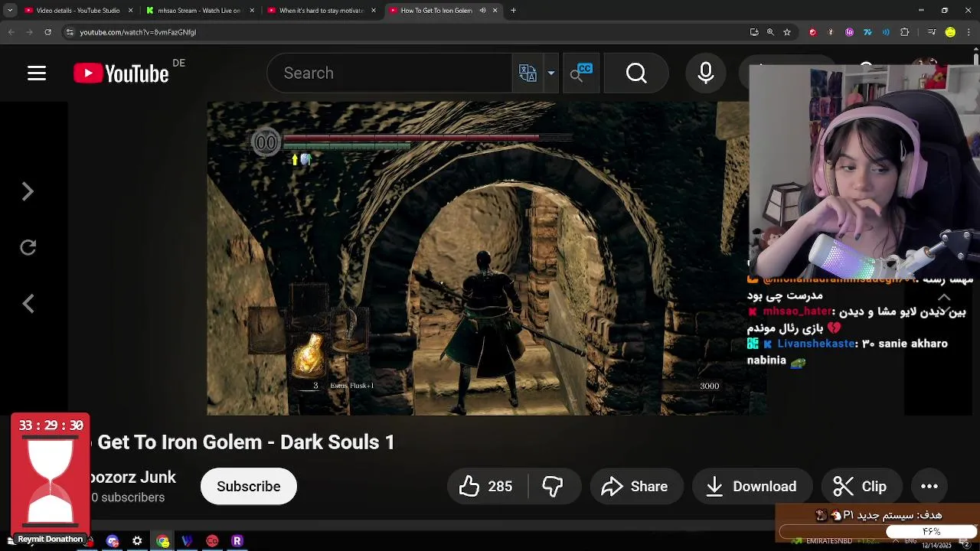Like the video with 285 likes

point(487,487)
